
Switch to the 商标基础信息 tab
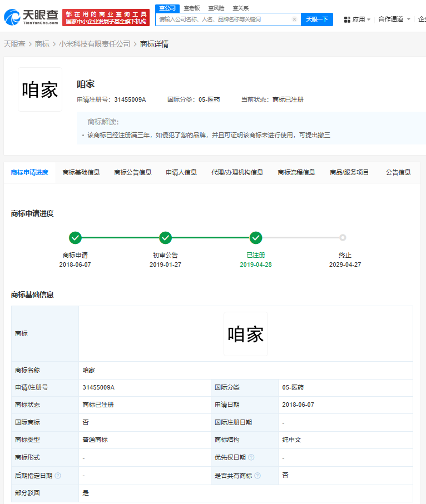point(81,173)
